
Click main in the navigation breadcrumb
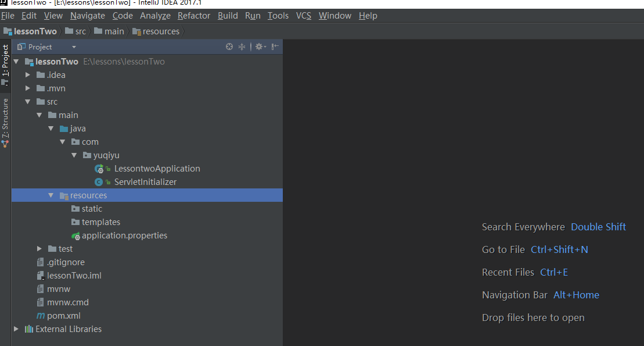pos(109,31)
